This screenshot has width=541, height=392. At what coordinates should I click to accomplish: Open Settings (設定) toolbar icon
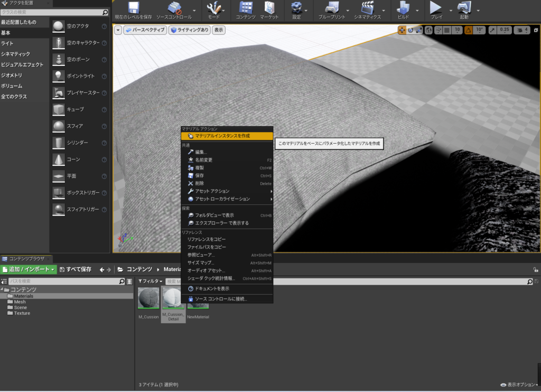(x=296, y=7)
